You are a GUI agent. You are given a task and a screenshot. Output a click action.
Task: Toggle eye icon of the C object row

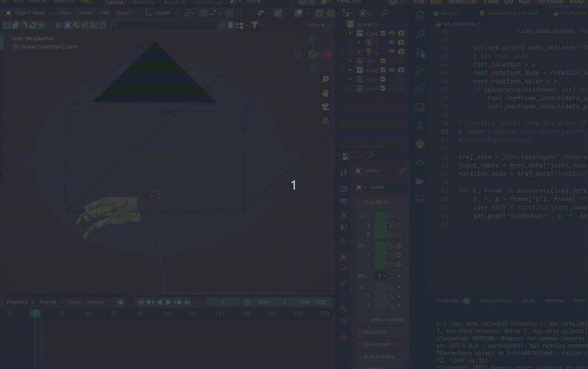[392, 42]
